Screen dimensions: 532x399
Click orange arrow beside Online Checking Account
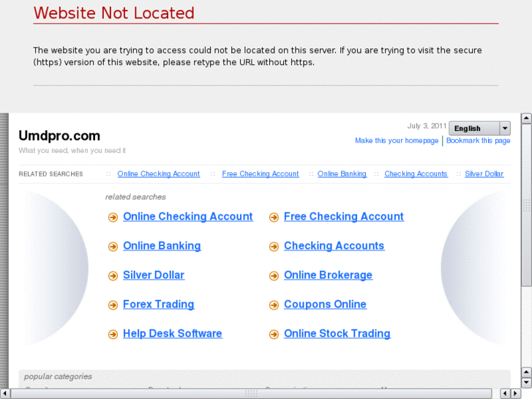113,217
